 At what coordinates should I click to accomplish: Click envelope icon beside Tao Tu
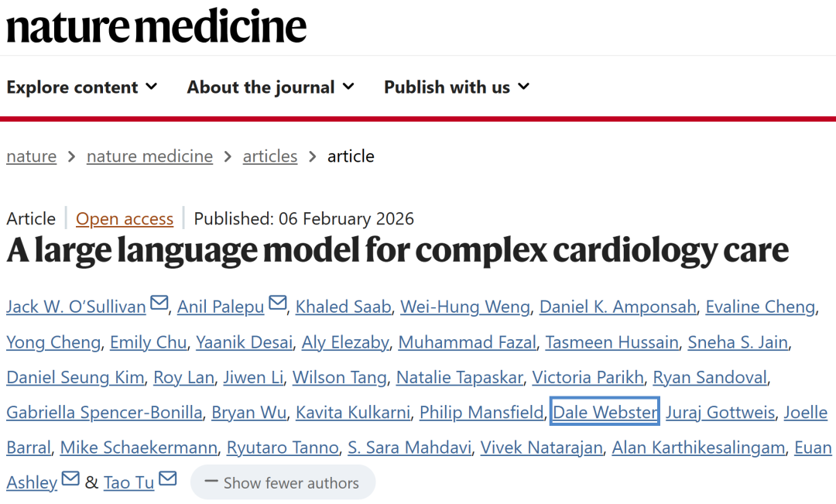pos(168,479)
